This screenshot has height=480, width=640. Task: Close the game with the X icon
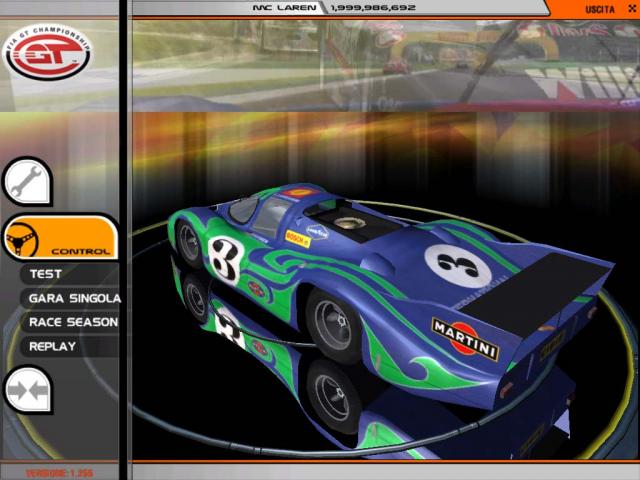(x=632, y=9)
